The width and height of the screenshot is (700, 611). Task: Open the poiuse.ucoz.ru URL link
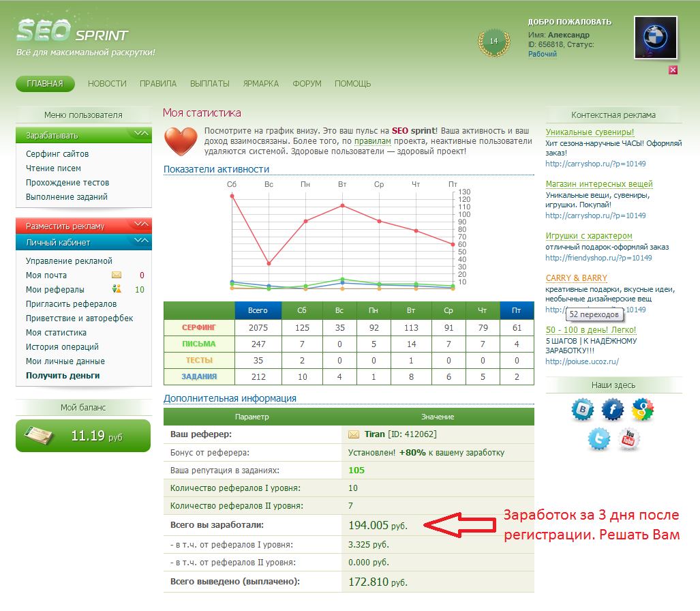581,361
